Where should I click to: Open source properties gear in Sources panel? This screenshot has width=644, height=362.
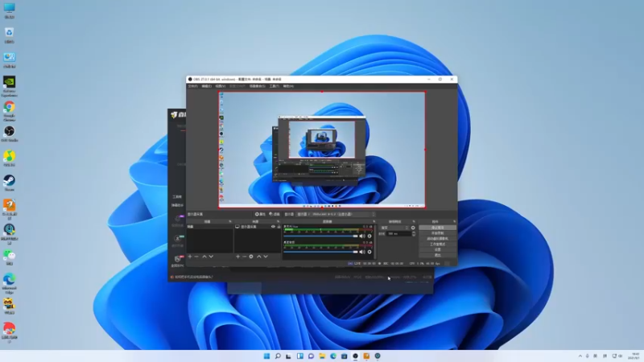[251, 257]
